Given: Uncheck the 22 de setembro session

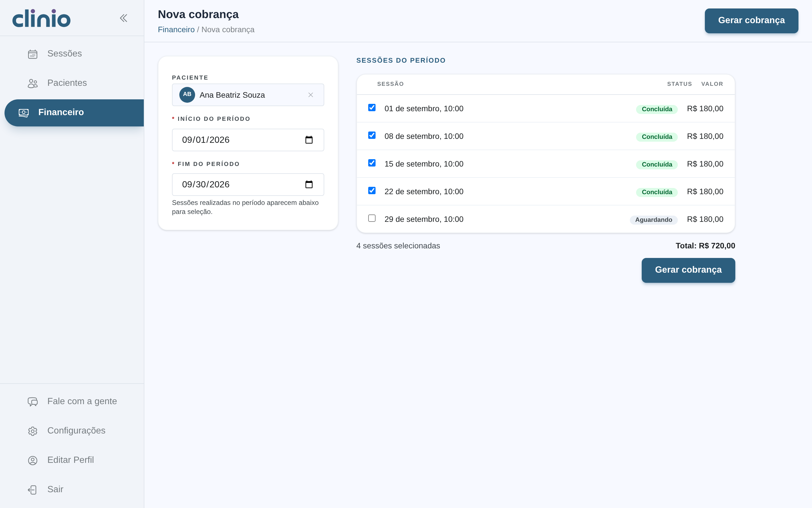Looking at the screenshot, I should pos(372,190).
